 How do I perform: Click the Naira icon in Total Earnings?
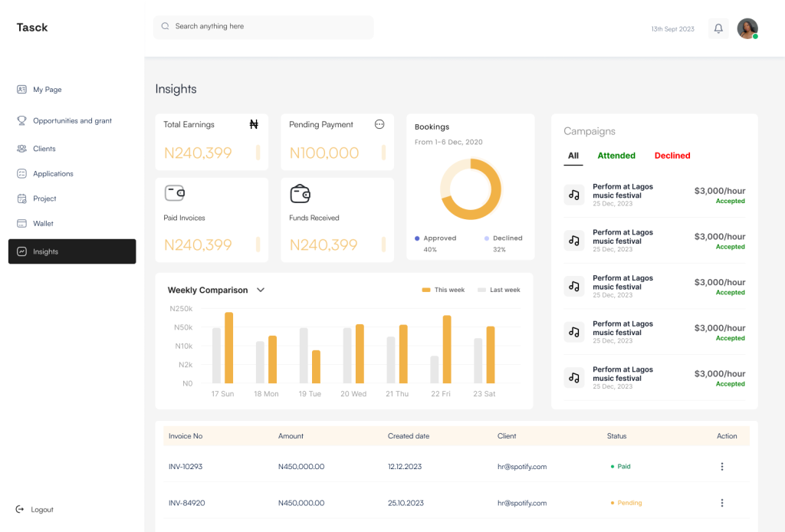point(254,124)
